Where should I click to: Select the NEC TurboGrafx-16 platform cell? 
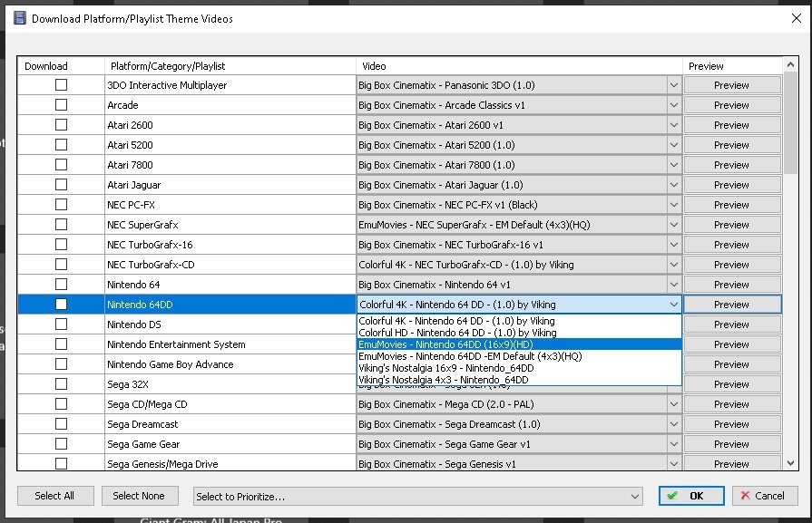(x=230, y=245)
